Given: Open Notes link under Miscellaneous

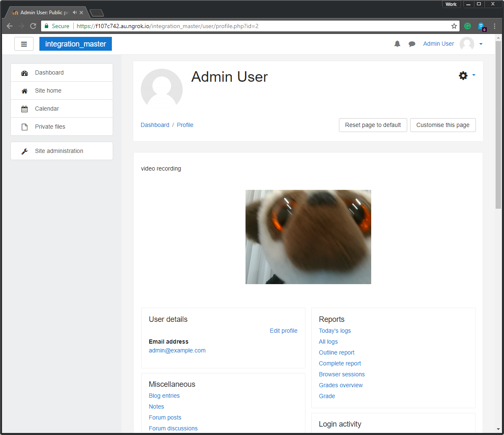Looking at the screenshot, I should coord(156,407).
